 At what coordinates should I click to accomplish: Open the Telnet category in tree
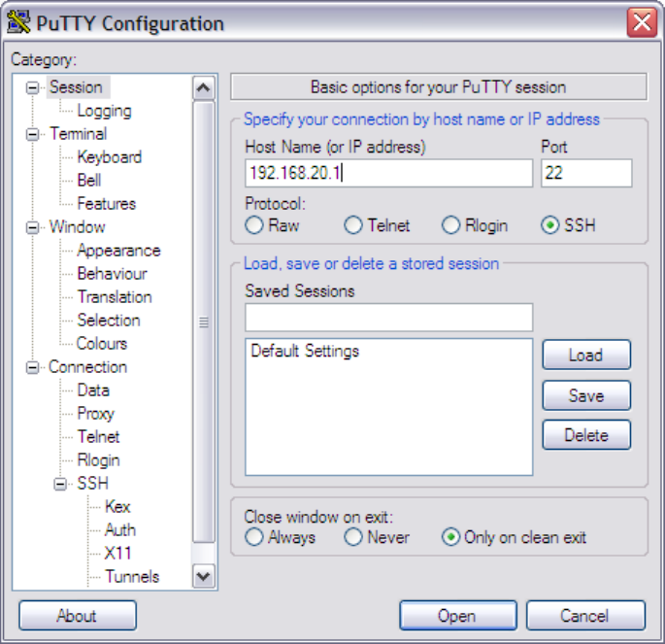tap(98, 437)
